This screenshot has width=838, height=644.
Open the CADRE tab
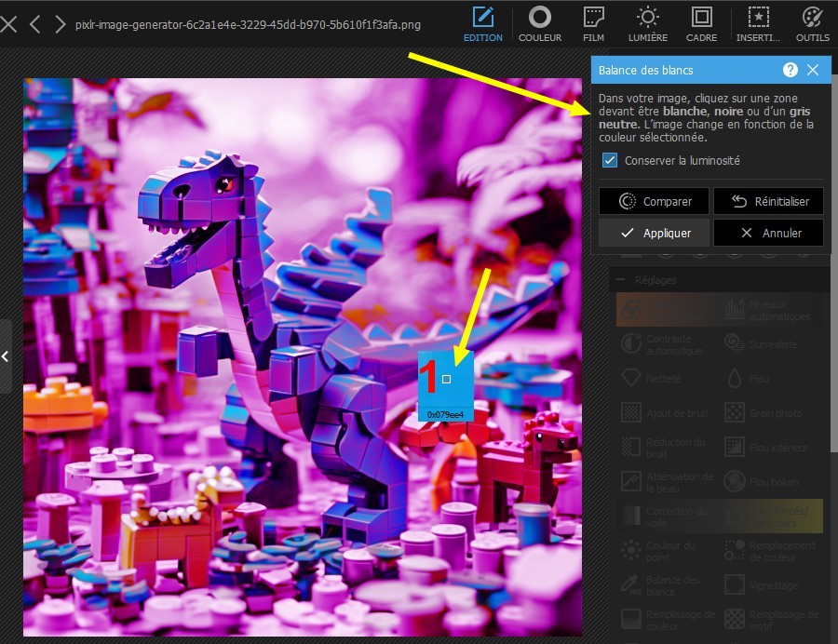click(701, 24)
